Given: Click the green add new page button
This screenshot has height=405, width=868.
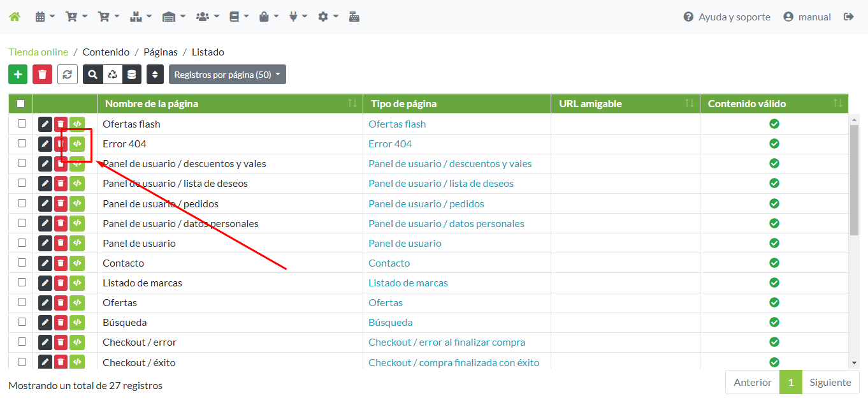Looking at the screenshot, I should (x=18, y=75).
